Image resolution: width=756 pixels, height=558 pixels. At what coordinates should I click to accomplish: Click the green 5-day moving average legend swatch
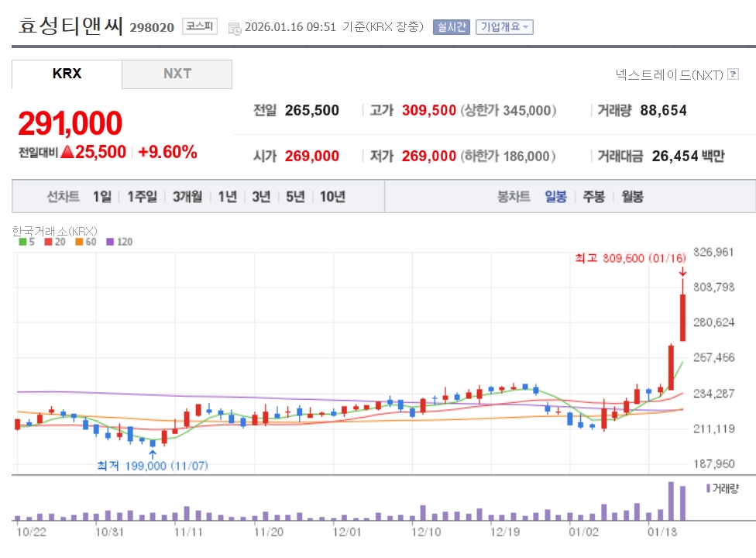pyautogui.click(x=22, y=242)
